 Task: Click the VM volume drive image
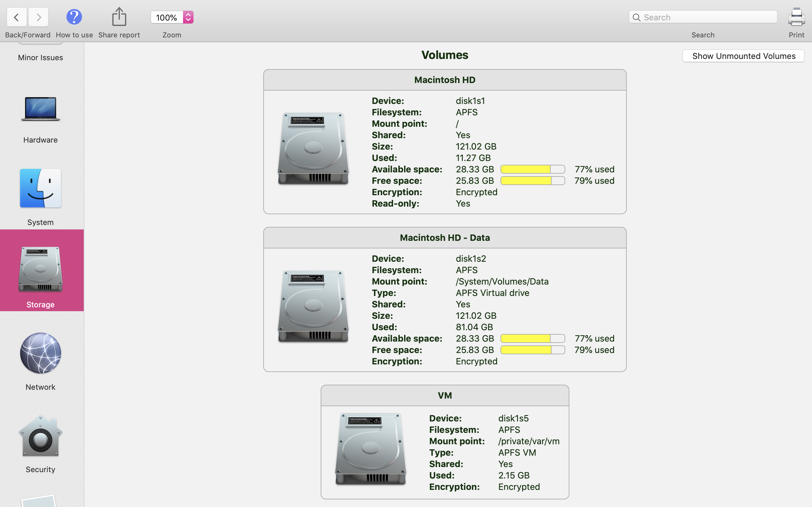(x=370, y=449)
